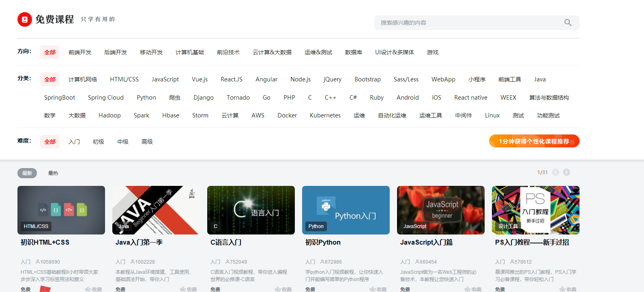644x292 pixels.
Task: Filter direction by 游戏
Action: coord(433,52)
